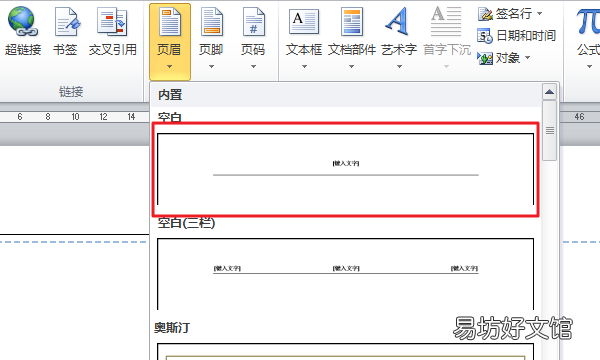The width and height of the screenshot is (600, 360).
Task: Expand the 页脚 dropdown arrow
Action: pyautogui.click(x=211, y=67)
